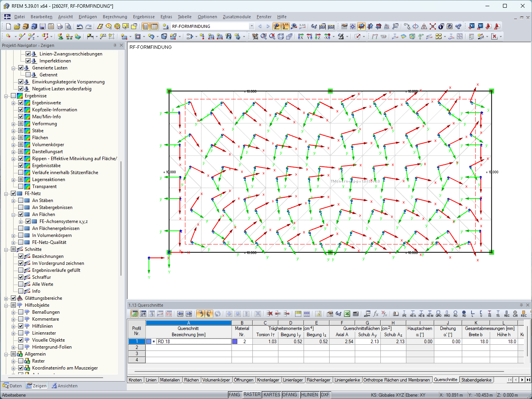The image size is (532, 399).
Task: Expand the Glättungsbereiche tree node
Action: (6, 298)
